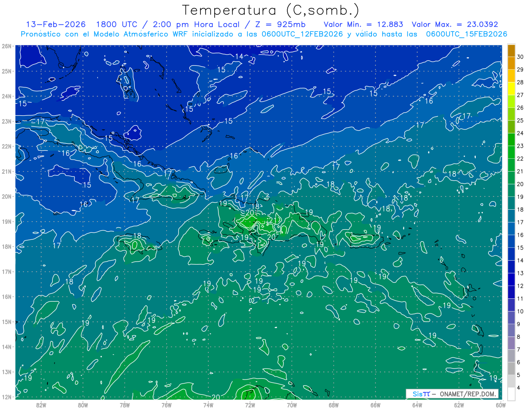This screenshot has width=532, height=411.
Task: Click the '12N' latitude axis label
Action: pyautogui.click(x=6, y=397)
